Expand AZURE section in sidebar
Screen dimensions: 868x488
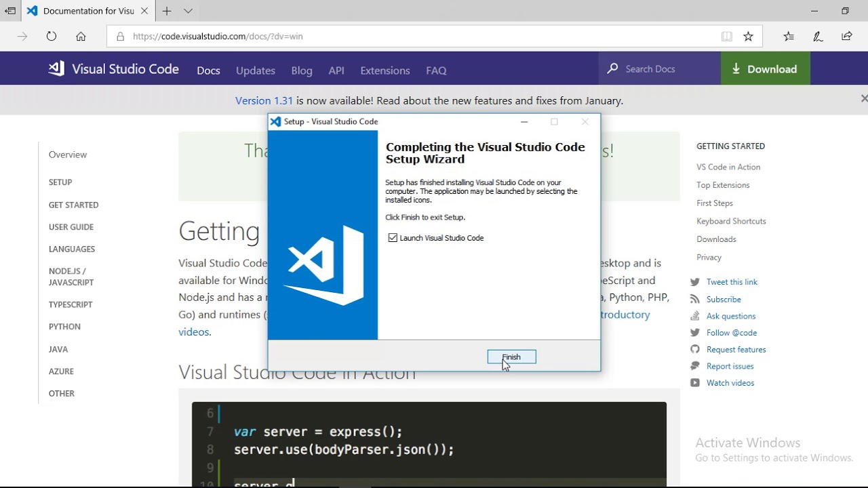61,371
